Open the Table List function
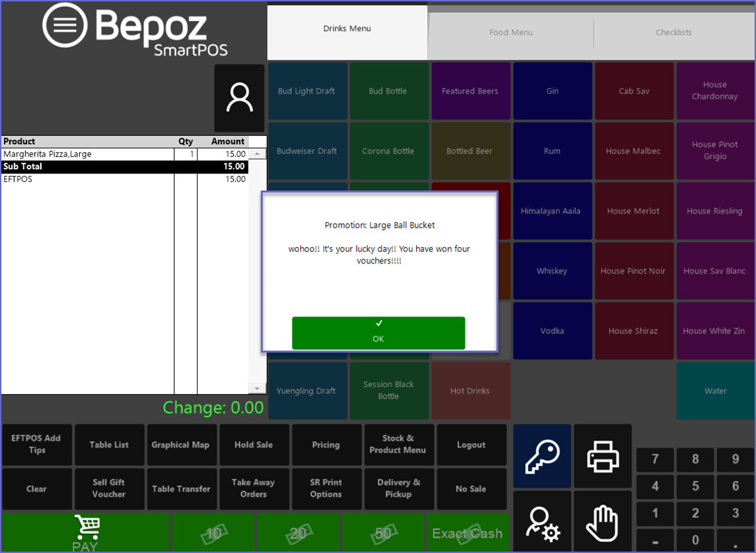756x553 pixels. point(109,445)
